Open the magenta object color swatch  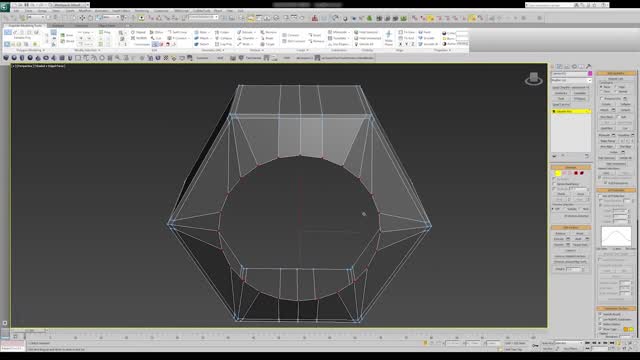590,73
